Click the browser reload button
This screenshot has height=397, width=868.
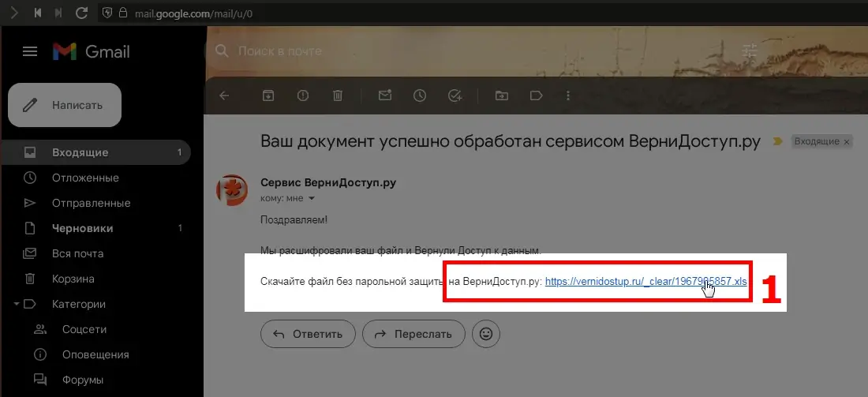[81, 13]
